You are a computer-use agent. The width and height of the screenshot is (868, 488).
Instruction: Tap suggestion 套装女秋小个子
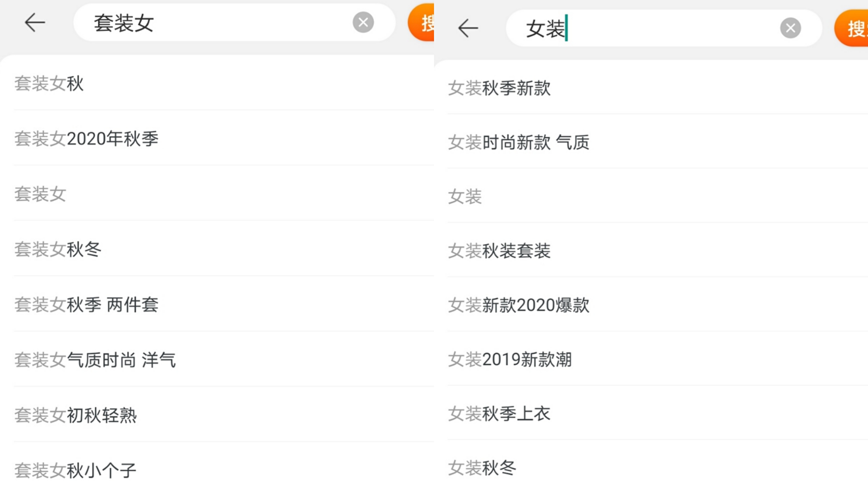tap(75, 470)
